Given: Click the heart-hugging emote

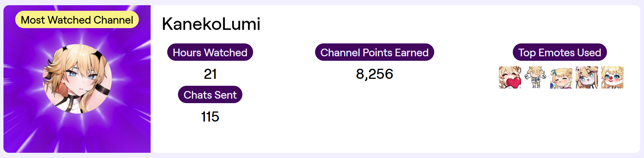Looking at the screenshot, I should 510,77.
